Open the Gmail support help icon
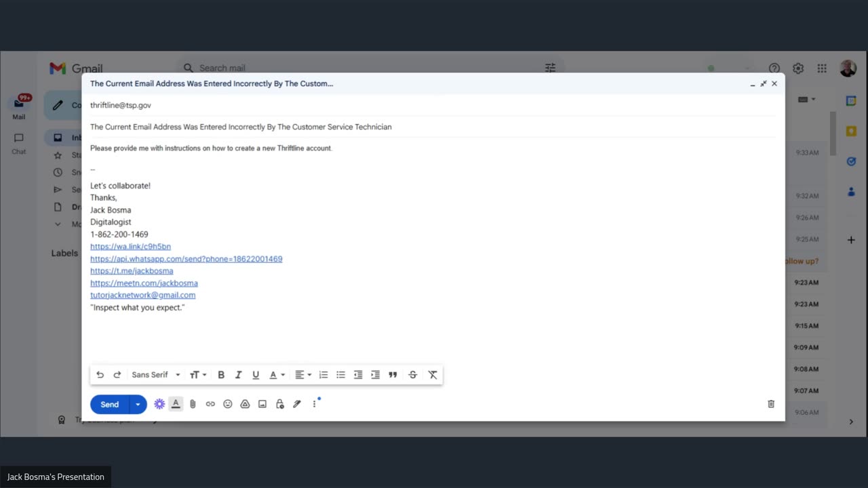 point(774,68)
